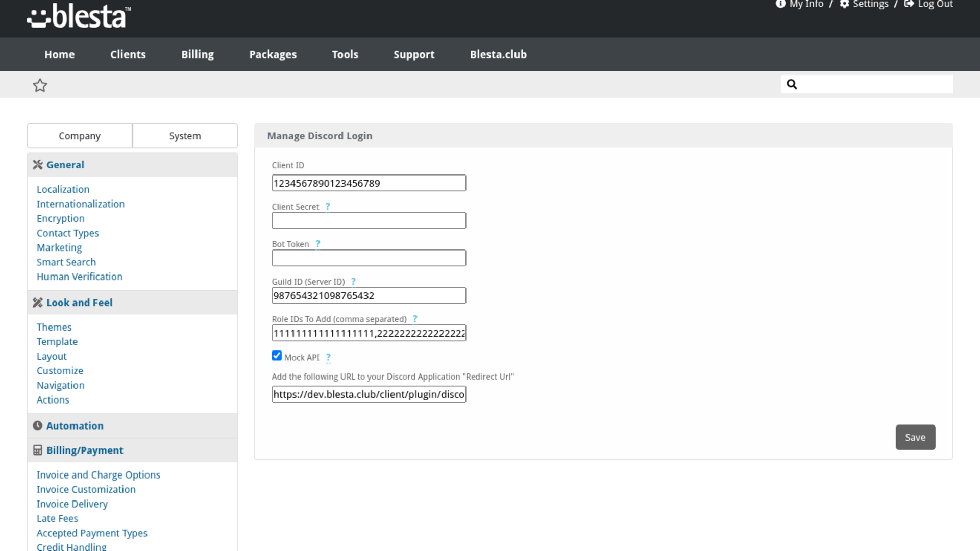Open Invoice and Charge Options

[x=99, y=475]
